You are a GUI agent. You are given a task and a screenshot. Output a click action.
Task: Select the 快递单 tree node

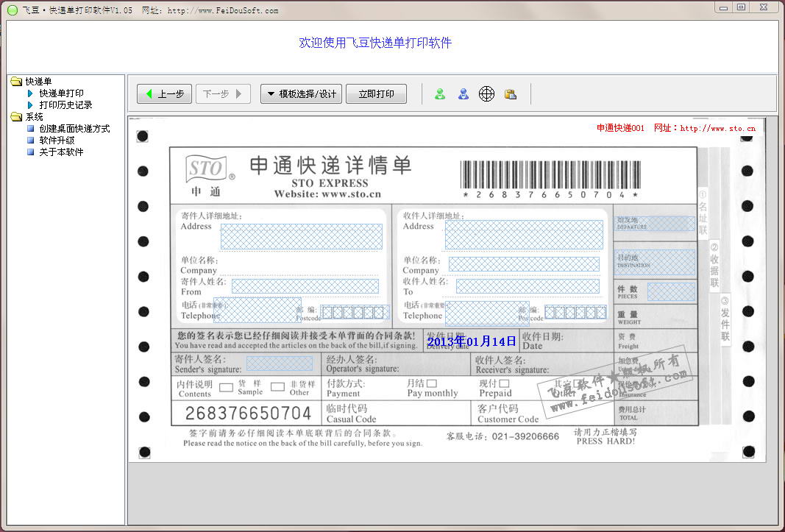(38, 81)
